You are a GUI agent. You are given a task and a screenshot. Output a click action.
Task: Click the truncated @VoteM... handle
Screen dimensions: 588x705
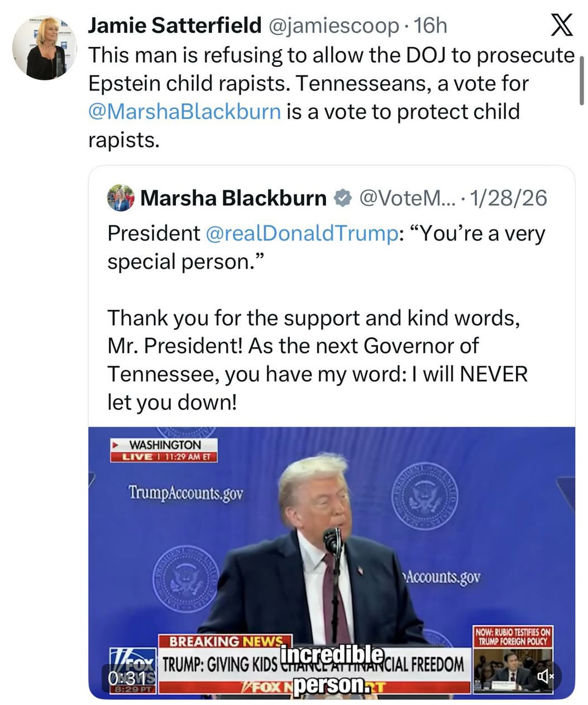click(x=409, y=198)
